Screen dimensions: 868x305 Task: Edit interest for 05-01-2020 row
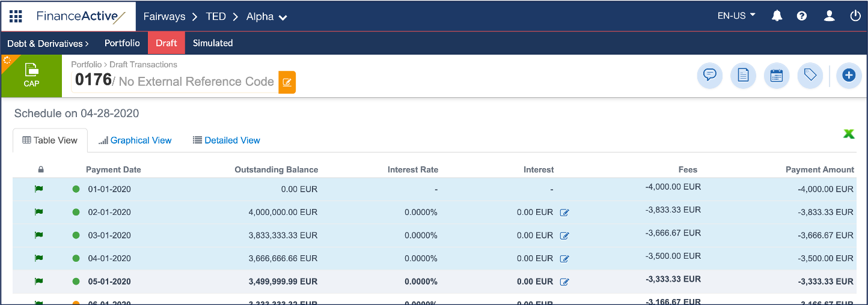point(564,282)
